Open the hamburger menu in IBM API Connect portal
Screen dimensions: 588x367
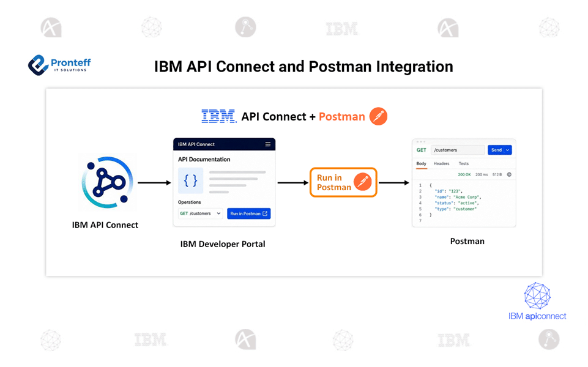point(268,144)
